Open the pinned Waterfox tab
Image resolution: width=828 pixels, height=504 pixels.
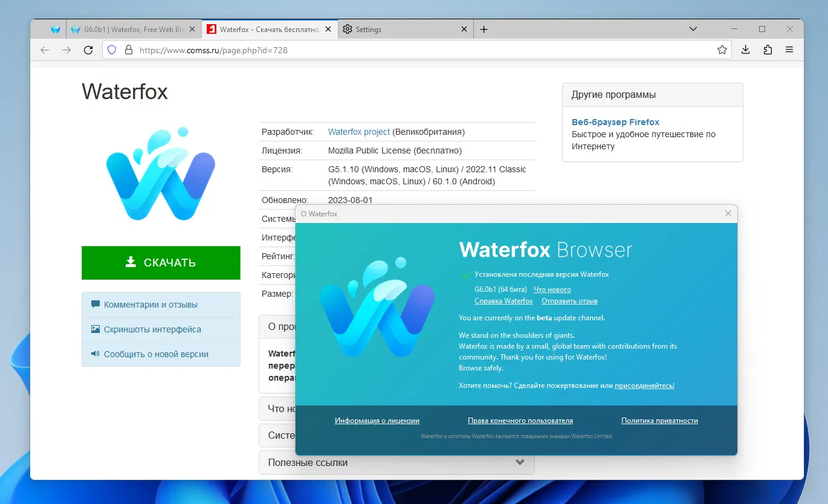tap(56, 29)
